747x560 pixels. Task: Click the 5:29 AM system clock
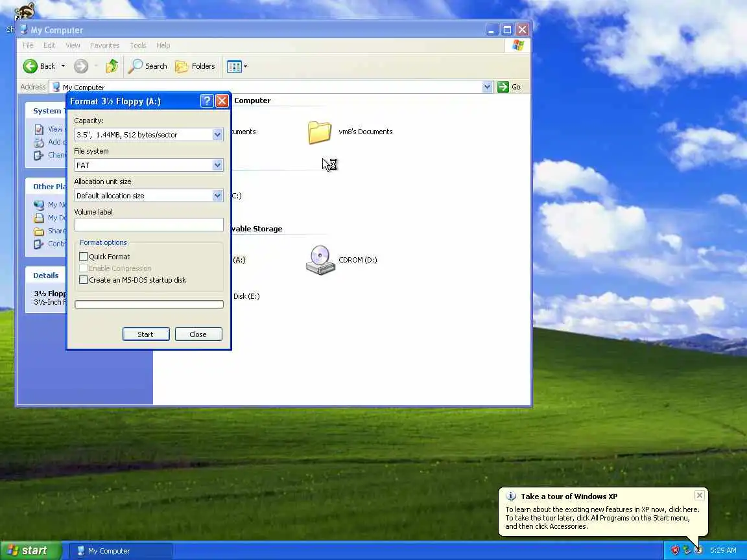click(723, 550)
